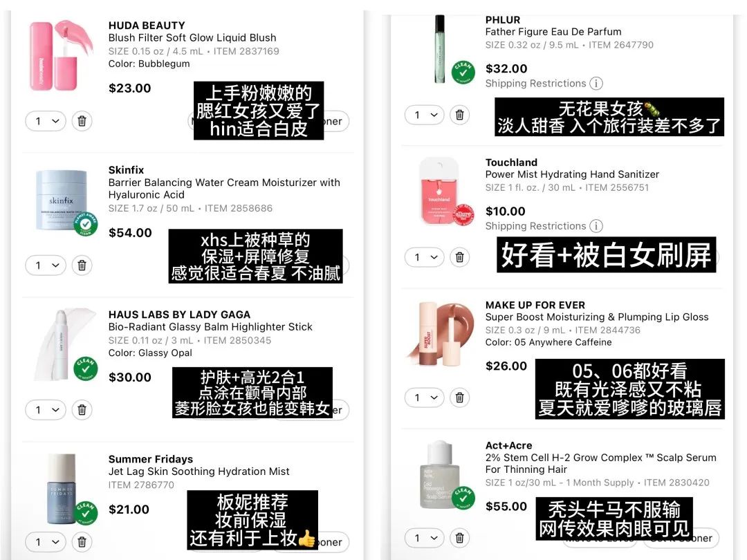Open Jet Lag Skin Soothing Hydration Mist link
Viewport: 747px width, 560px height.
pos(199,472)
